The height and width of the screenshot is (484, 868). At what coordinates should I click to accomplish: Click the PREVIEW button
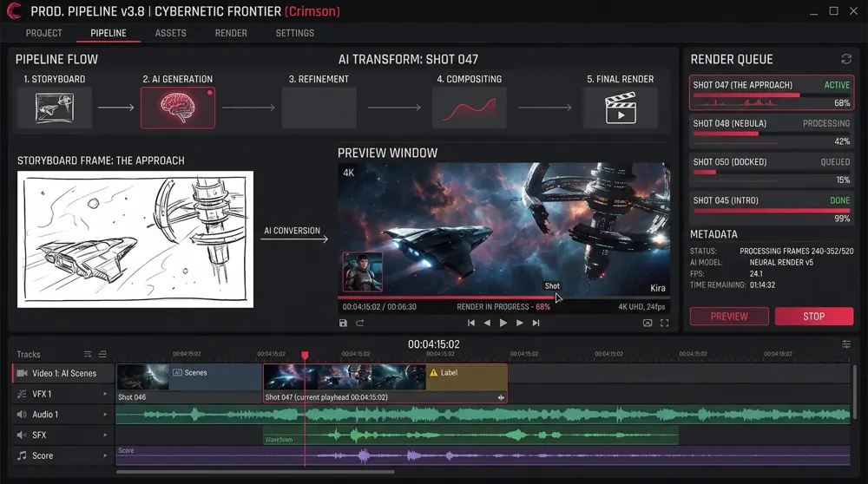click(x=729, y=317)
